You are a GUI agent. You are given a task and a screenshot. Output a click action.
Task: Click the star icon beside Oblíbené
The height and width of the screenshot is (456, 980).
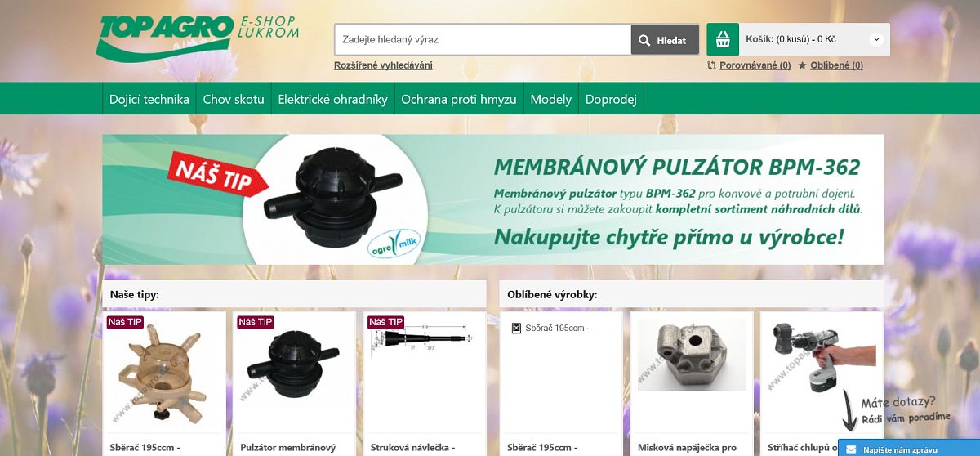click(x=802, y=65)
